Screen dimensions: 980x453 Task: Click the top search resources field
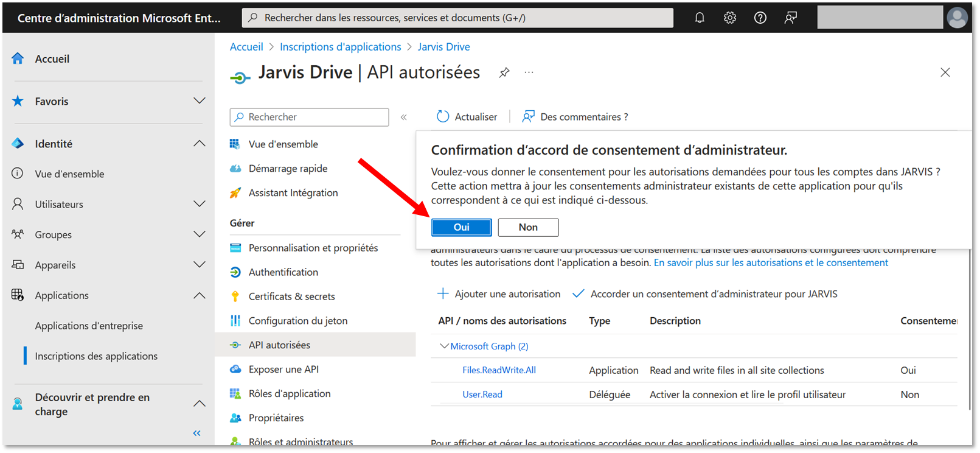point(457,18)
